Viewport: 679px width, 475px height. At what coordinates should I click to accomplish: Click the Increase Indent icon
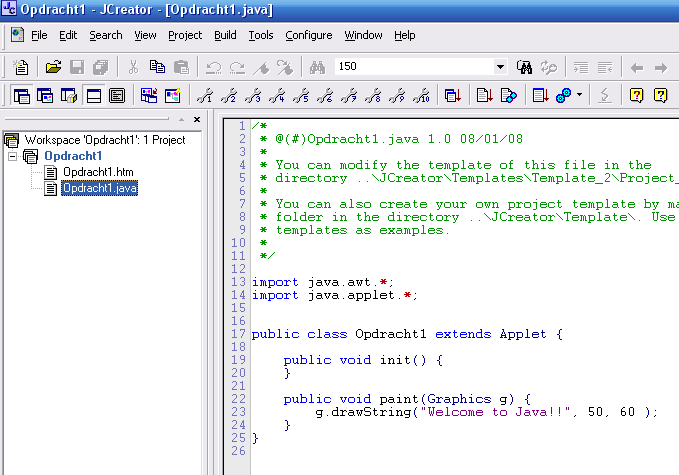pos(581,68)
